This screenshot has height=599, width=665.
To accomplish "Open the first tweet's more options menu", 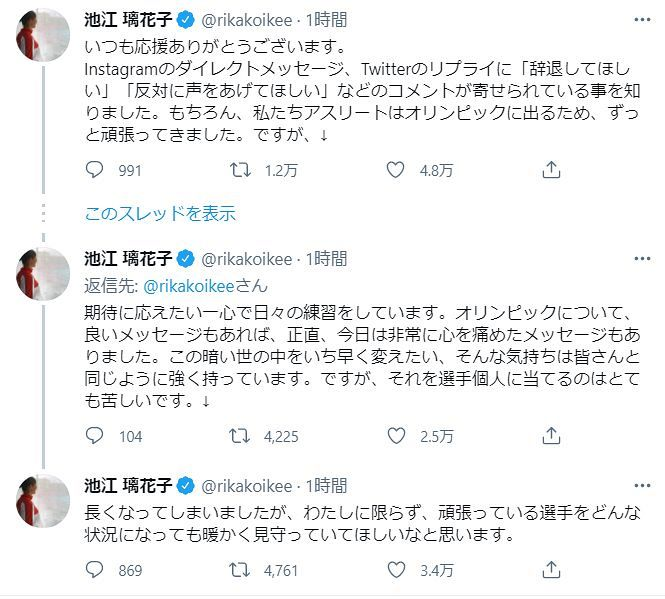I will [x=639, y=20].
